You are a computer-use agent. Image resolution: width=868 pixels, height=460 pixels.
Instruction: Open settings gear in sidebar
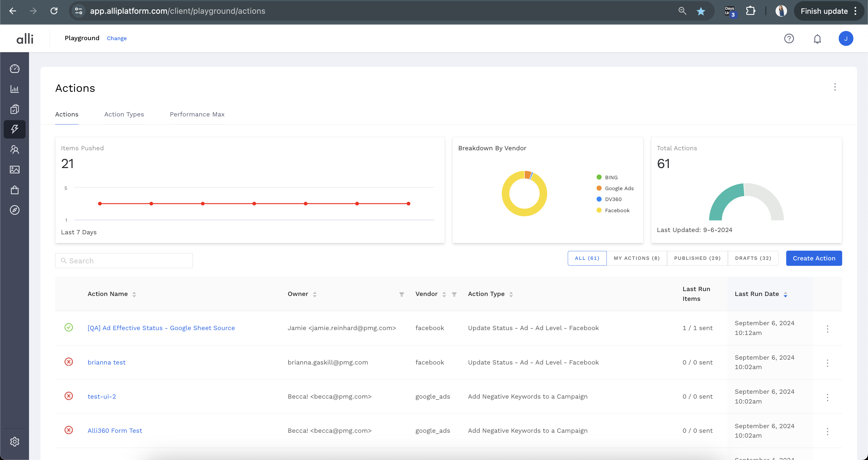14,441
